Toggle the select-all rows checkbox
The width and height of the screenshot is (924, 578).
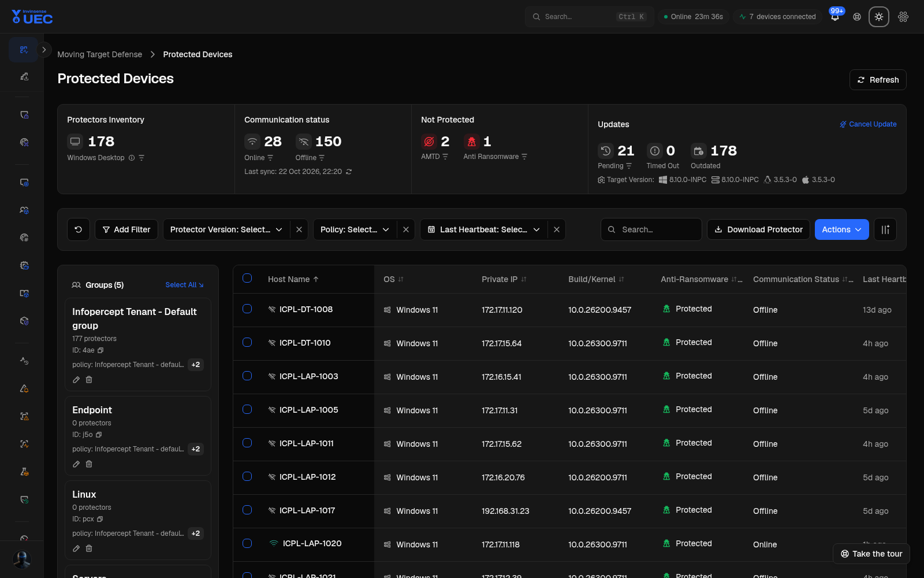click(x=247, y=278)
